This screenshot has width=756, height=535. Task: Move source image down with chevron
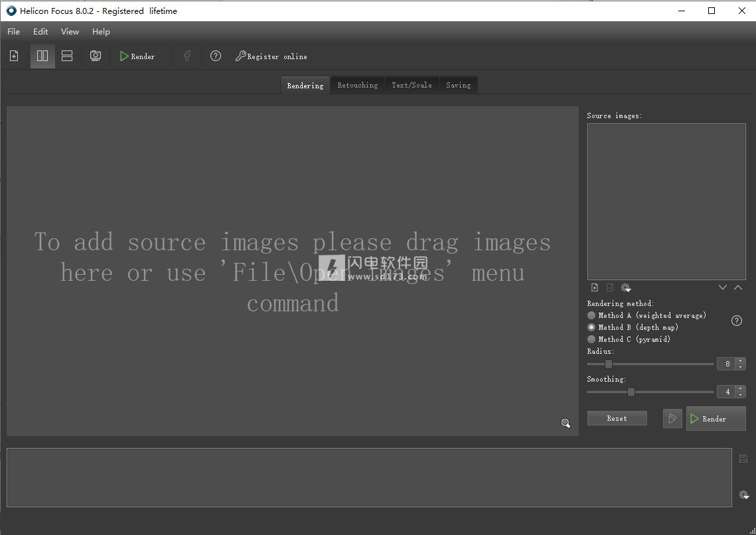[x=723, y=287]
